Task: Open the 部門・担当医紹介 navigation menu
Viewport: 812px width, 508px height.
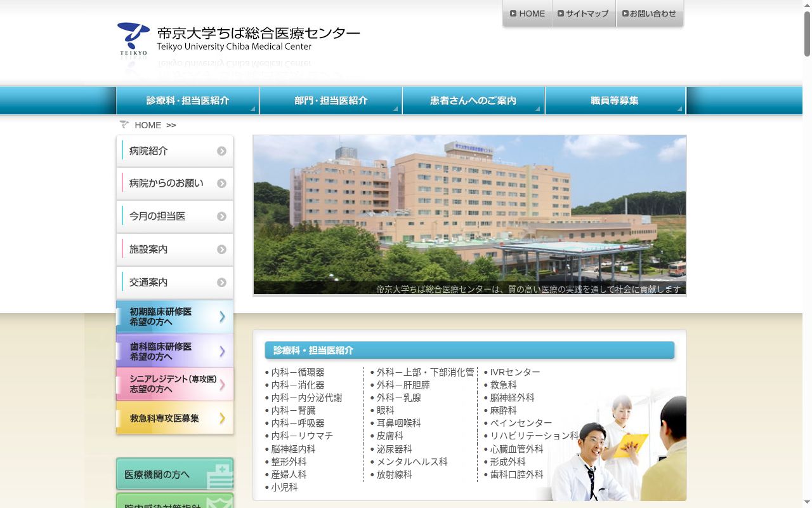Action: point(331,100)
